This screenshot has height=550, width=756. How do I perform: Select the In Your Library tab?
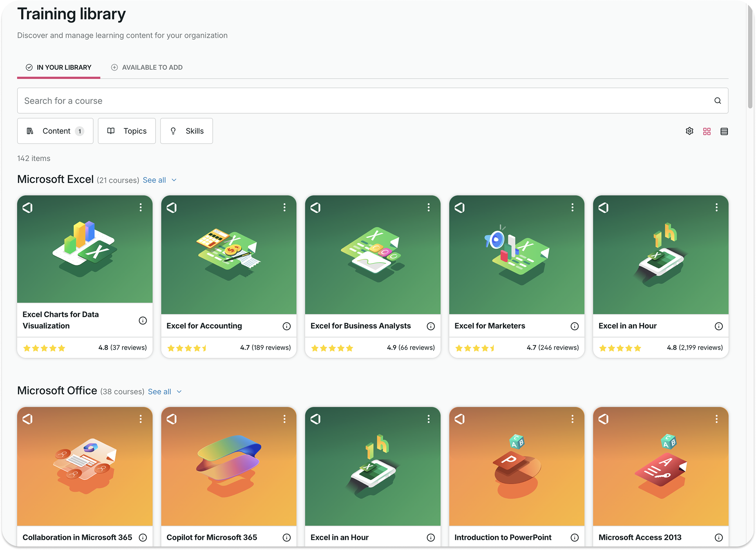[x=58, y=67]
